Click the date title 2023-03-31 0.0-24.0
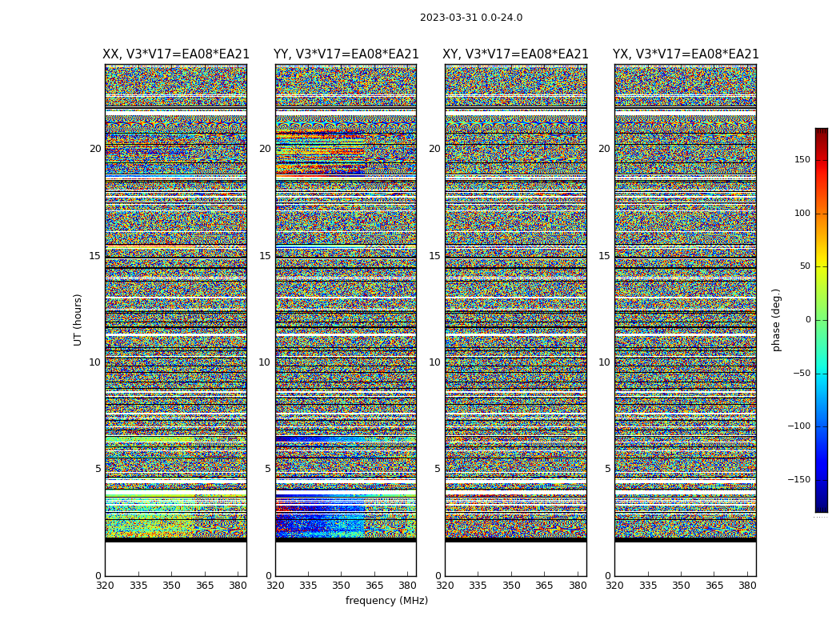840x640 pixels. pos(471,18)
